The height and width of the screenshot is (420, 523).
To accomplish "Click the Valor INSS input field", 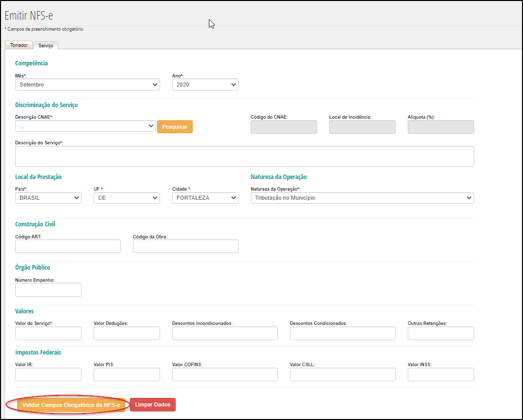I will 440,375.
